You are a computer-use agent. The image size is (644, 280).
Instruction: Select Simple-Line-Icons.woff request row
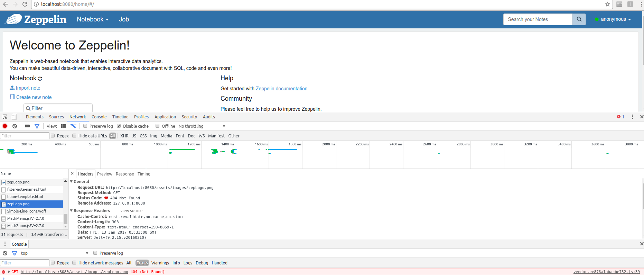point(32,211)
